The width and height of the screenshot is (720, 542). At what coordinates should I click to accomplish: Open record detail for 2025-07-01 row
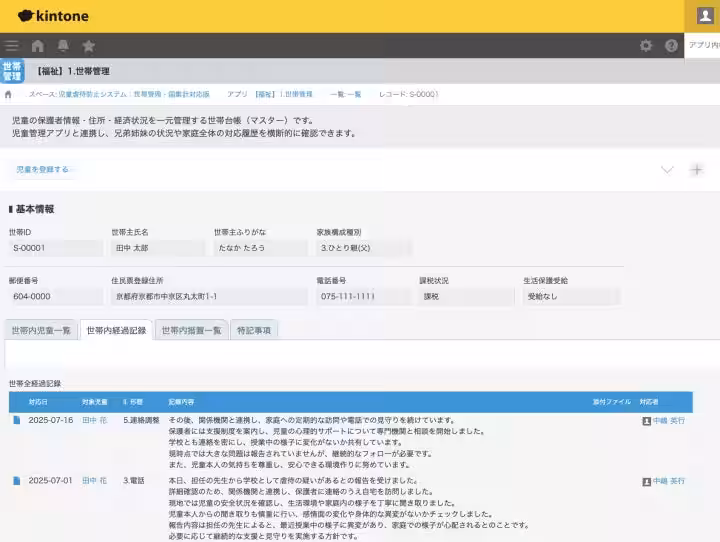[17, 480]
